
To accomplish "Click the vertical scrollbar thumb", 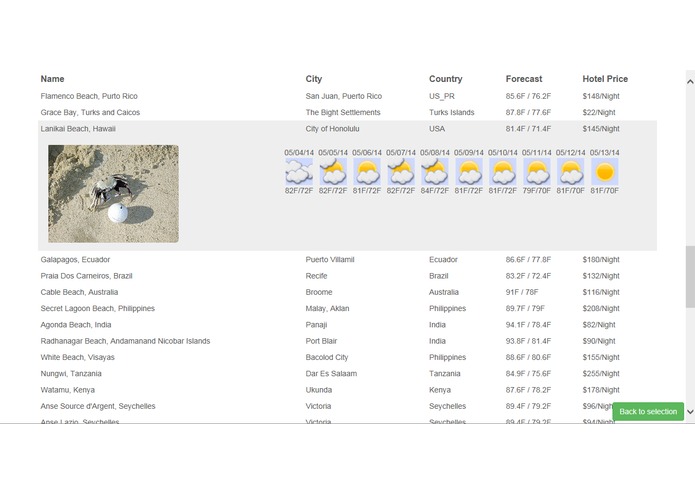I will click(x=690, y=277).
